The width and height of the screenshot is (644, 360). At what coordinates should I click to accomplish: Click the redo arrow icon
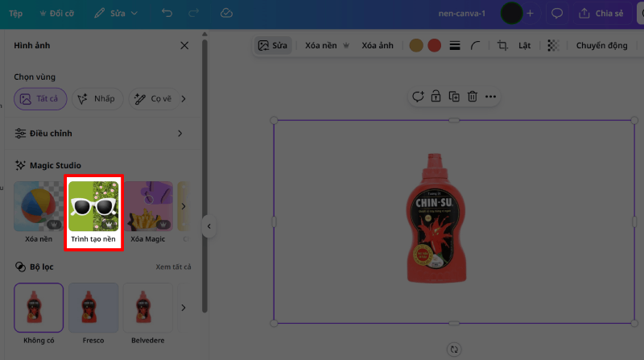point(195,14)
